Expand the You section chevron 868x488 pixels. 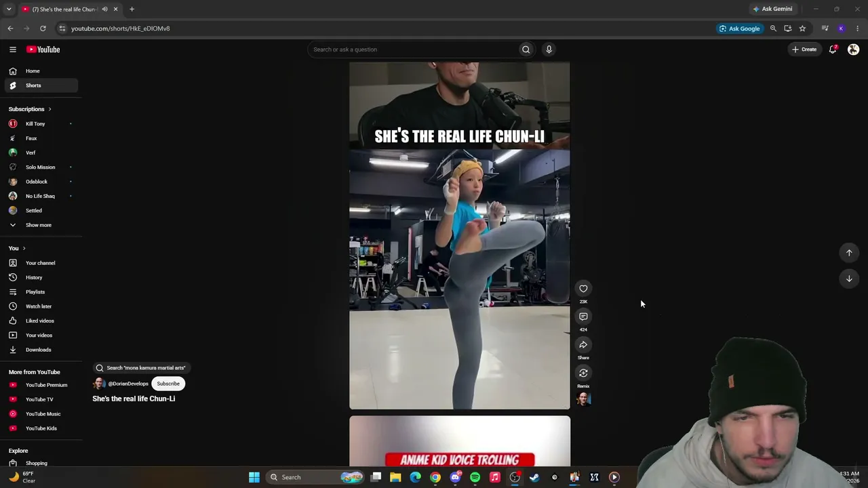click(24, 248)
